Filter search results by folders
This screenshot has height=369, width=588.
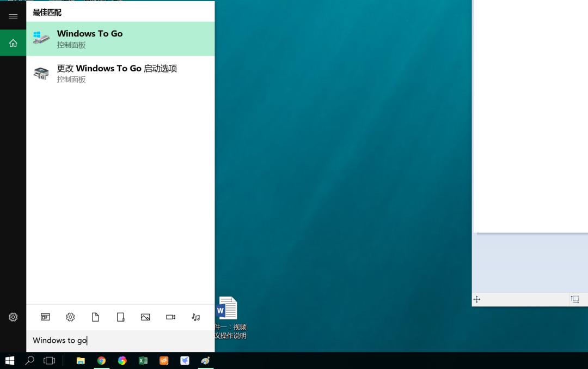point(120,317)
